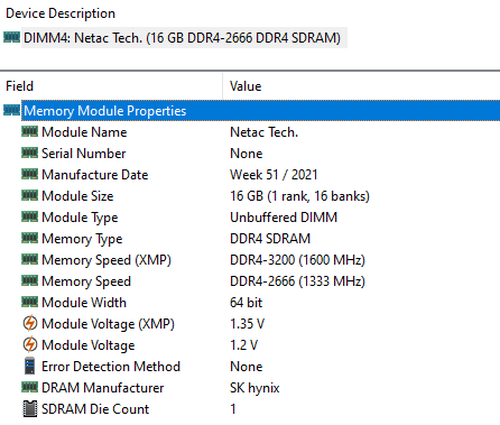Viewport: 500px width, 425px height.
Task: Click the DIMM4 device memory icon
Action: click(12, 37)
